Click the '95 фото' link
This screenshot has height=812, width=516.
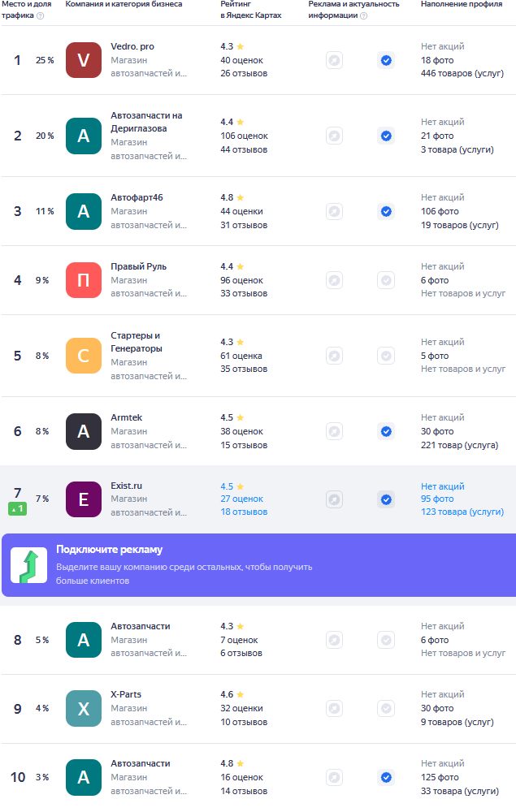[x=437, y=499]
